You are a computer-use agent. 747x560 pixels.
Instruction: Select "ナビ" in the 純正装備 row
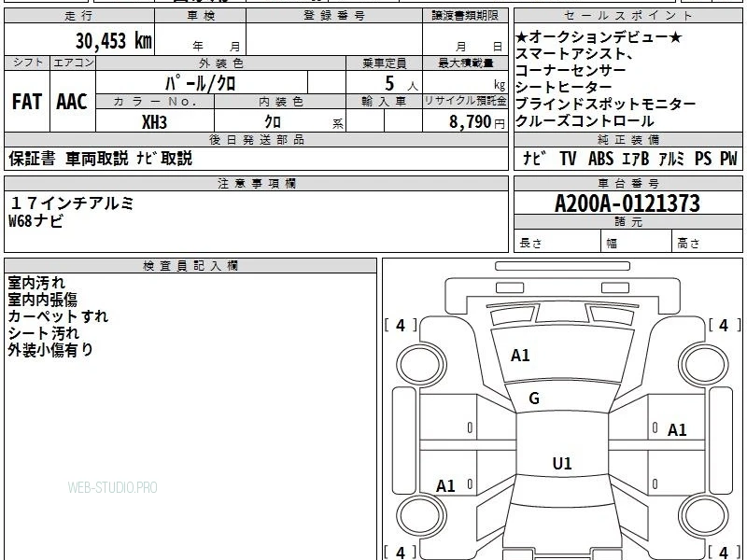[x=534, y=159]
